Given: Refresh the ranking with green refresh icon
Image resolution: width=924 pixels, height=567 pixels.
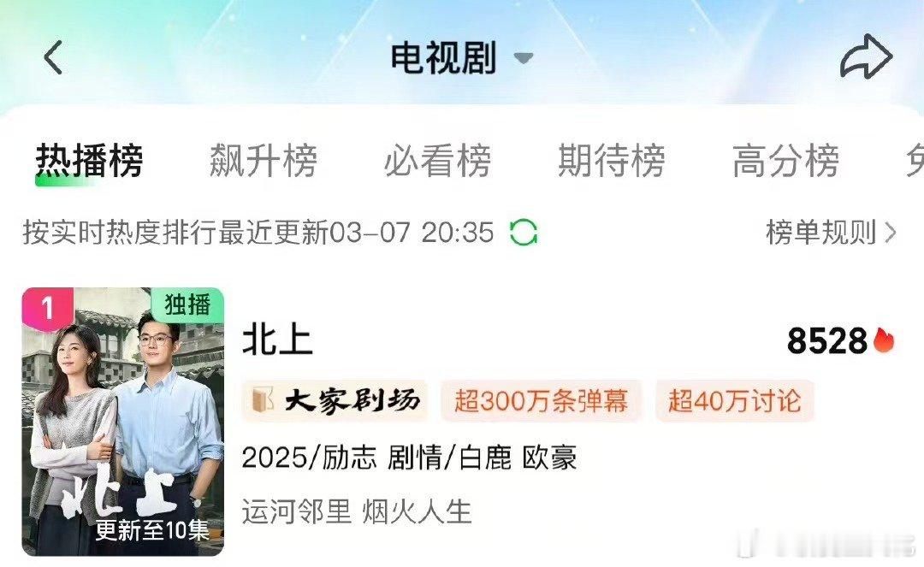Looking at the screenshot, I should click(x=524, y=232).
